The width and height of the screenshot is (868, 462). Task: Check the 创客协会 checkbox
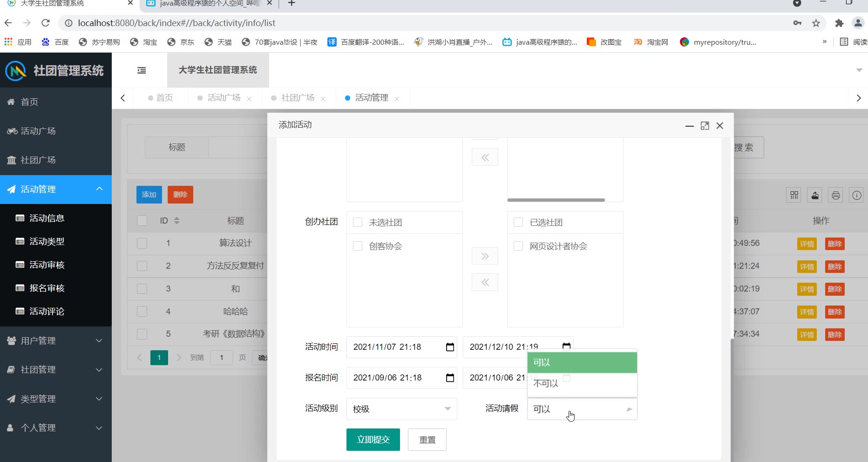358,246
